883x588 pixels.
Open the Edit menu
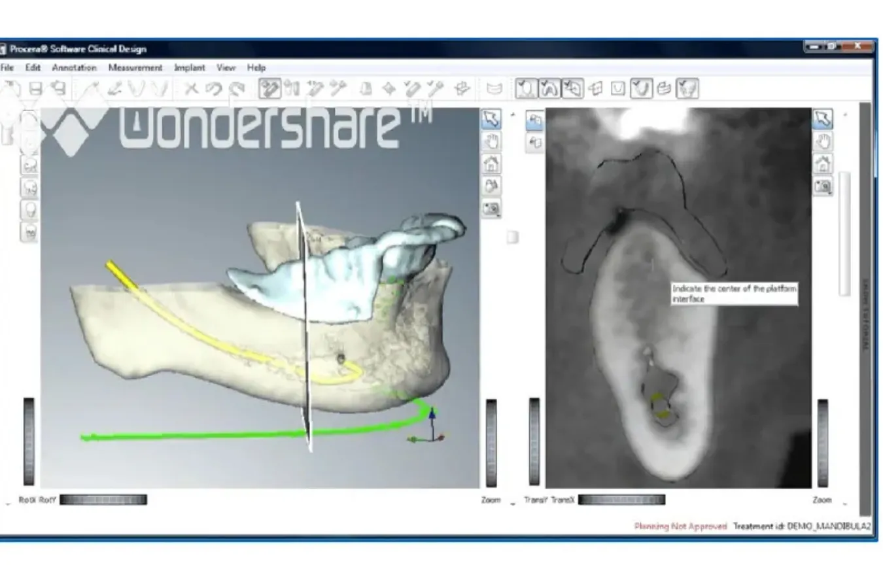33,67
